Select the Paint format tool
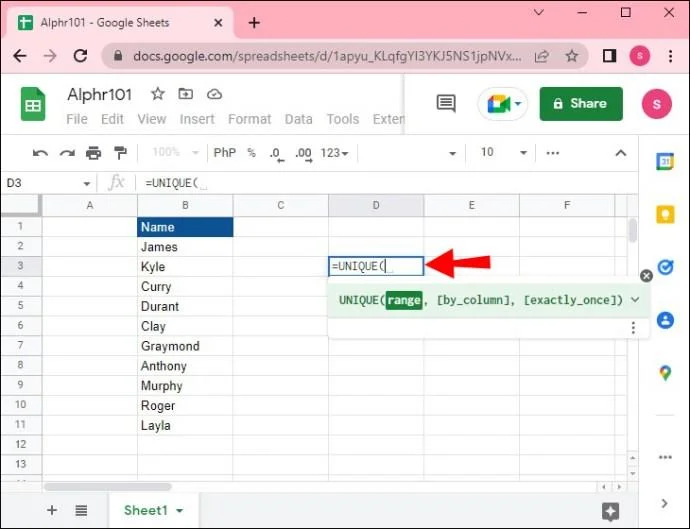Screen dimensions: 690x529 point(120,153)
